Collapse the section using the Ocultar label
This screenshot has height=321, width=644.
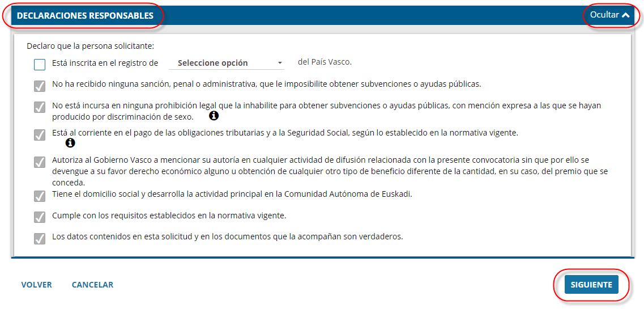point(604,15)
